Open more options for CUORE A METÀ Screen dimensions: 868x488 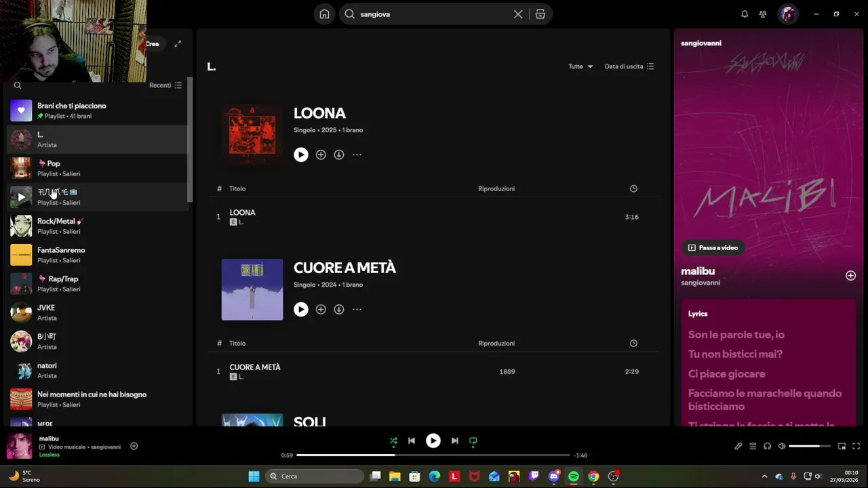click(357, 309)
